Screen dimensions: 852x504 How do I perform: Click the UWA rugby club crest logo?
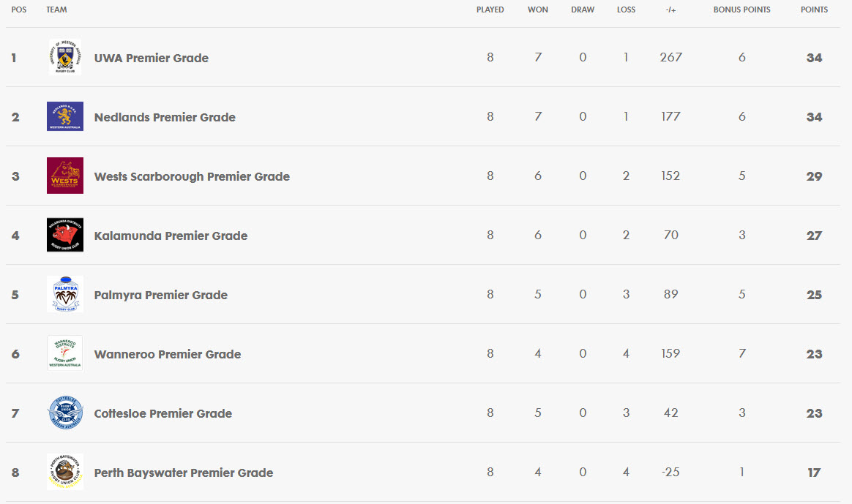point(65,57)
